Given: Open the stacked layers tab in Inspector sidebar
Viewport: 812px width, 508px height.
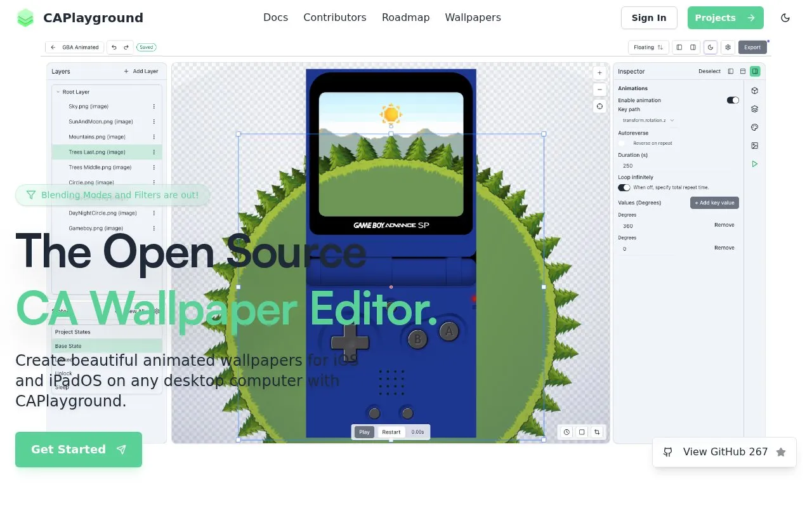Looking at the screenshot, I should click(x=754, y=109).
